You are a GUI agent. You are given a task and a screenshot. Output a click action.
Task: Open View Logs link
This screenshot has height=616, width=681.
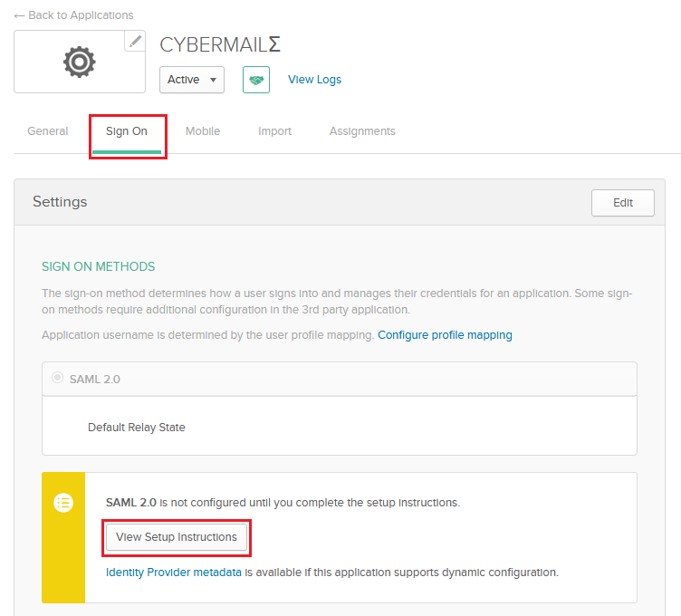click(x=315, y=80)
